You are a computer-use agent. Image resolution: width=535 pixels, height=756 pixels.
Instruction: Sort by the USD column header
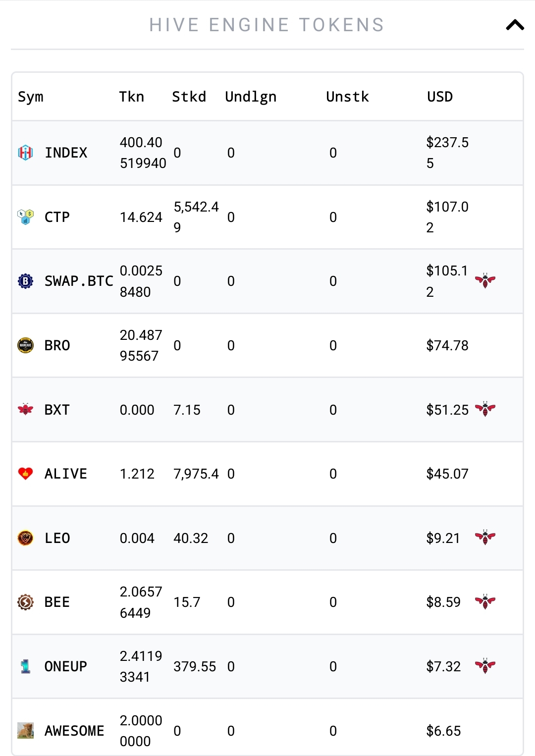pos(440,97)
